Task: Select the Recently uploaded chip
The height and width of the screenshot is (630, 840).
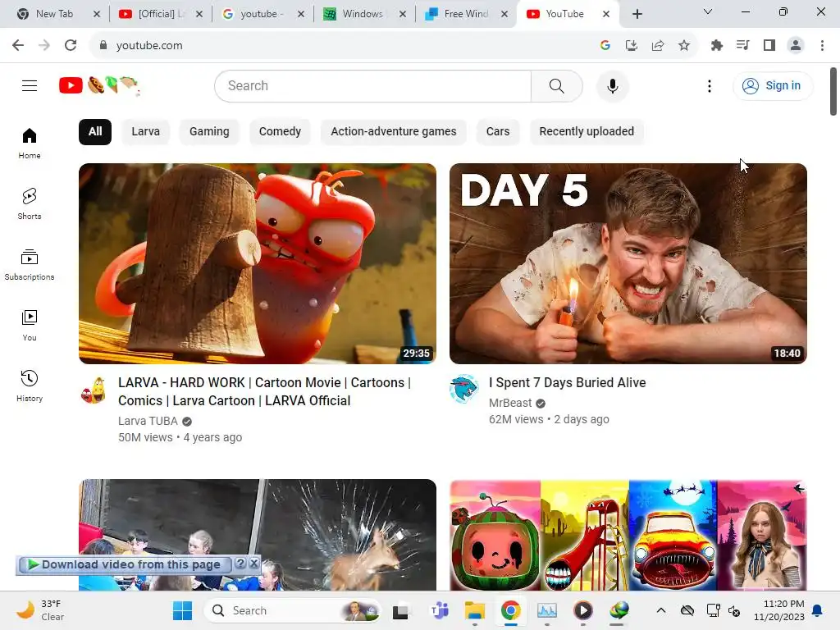Action: point(587,132)
